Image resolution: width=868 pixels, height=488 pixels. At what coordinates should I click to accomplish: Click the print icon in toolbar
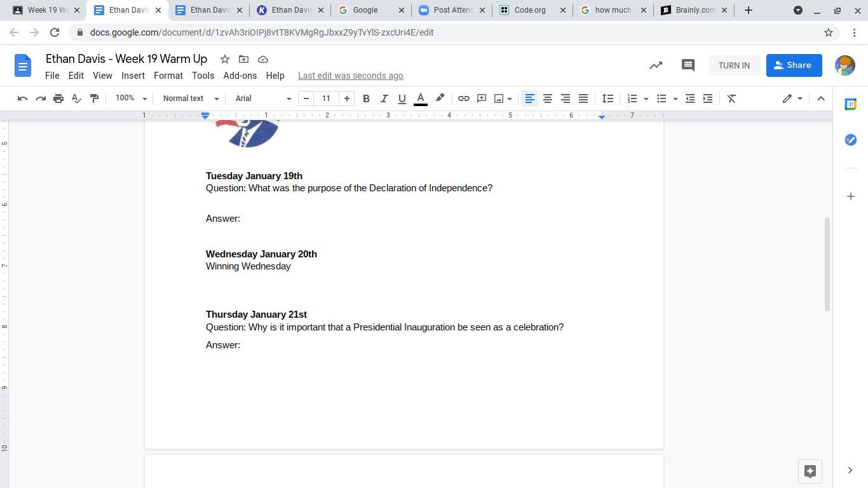pos(58,98)
